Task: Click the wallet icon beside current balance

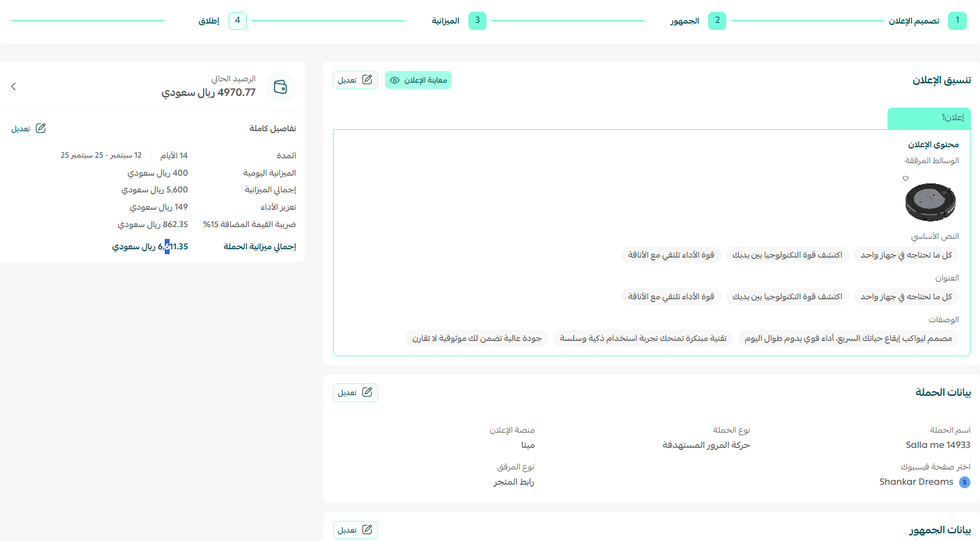Action: 280,87
